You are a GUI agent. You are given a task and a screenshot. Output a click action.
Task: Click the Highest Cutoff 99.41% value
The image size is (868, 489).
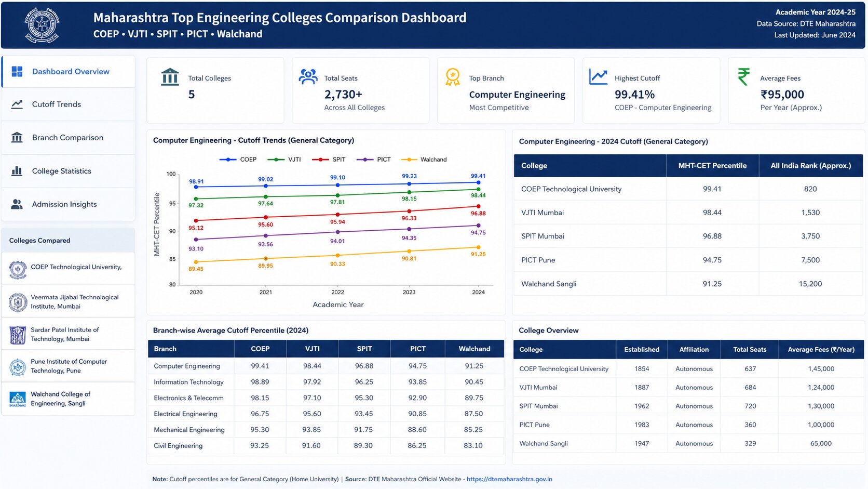coord(634,95)
